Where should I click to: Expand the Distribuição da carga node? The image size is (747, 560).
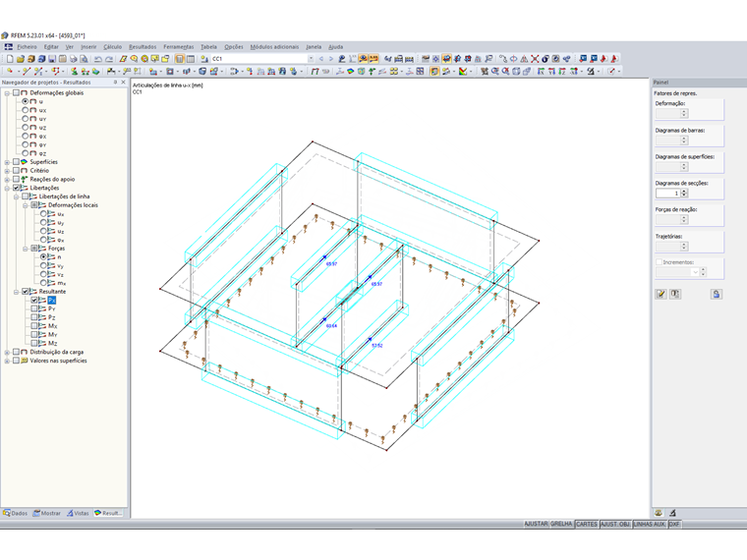(x=7, y=353)
